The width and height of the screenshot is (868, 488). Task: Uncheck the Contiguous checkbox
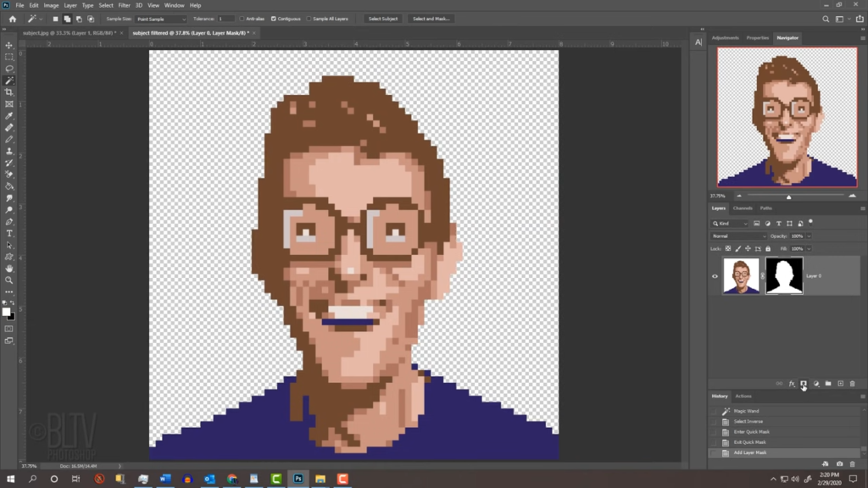click(274, 19)
